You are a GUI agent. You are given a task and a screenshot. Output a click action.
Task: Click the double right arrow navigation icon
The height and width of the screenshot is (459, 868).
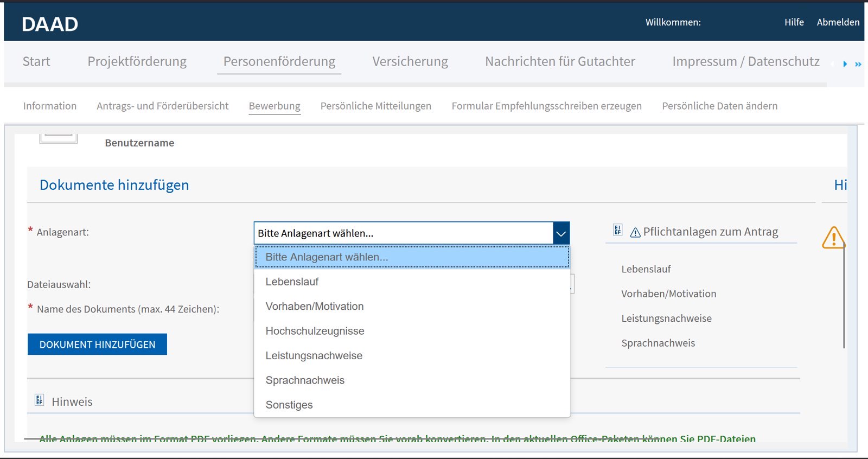(858, 64)
